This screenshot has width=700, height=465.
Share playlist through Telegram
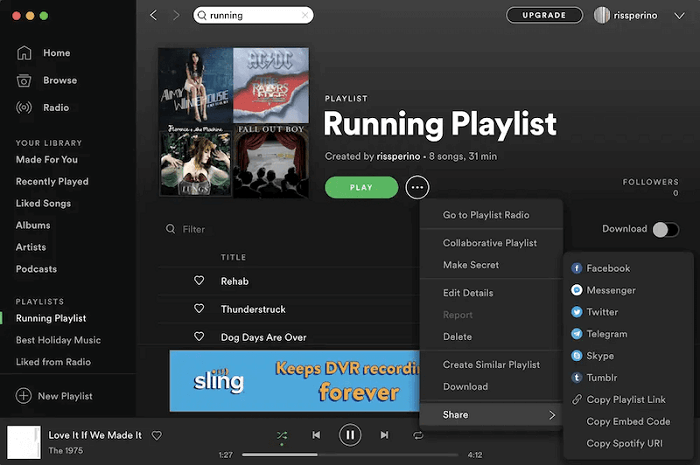pyautogui.click(x=599, y=334)
